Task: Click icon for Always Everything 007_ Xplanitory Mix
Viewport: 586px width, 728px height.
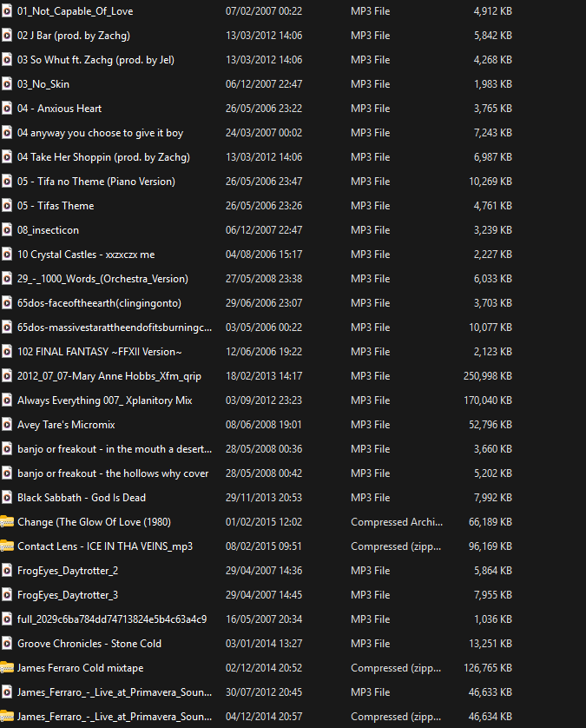Action: tap(7, 400)
